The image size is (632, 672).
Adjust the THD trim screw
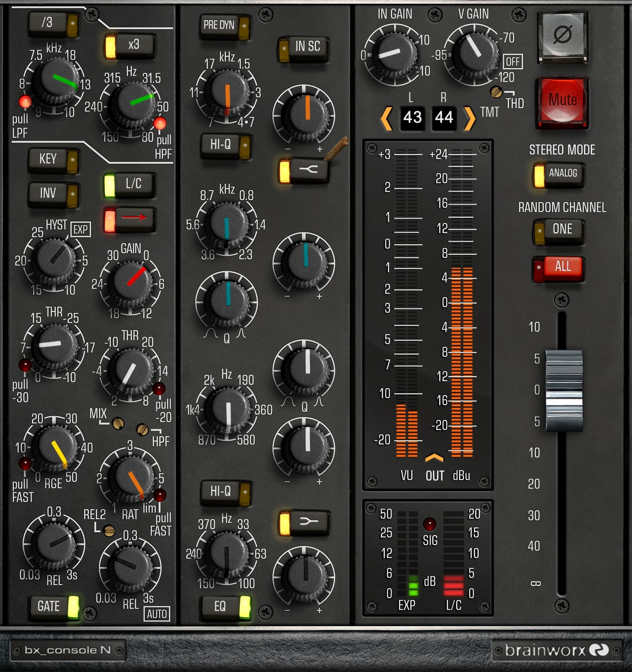click(x=496, y=92)
